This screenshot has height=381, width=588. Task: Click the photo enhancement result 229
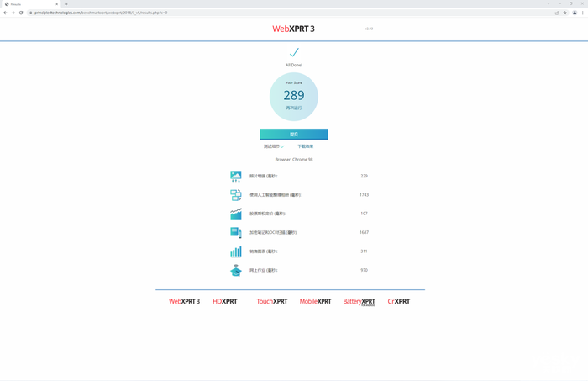point(364,176)
